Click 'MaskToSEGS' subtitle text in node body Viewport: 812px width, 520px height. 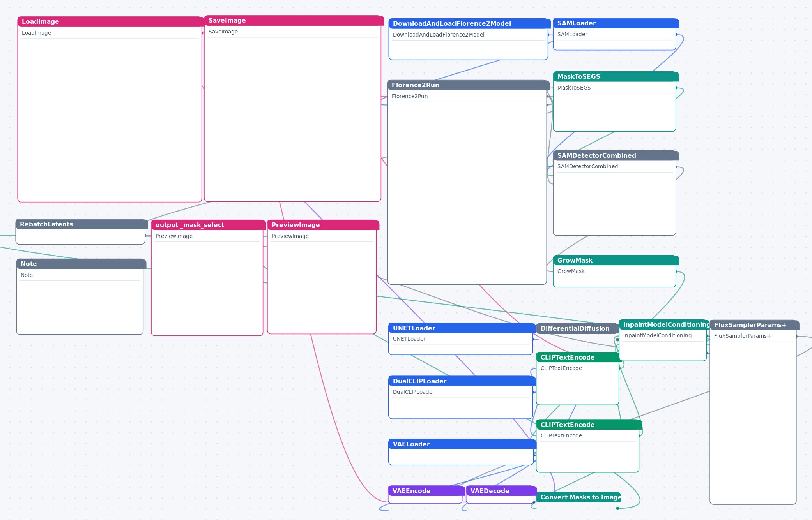click(574, 88)
